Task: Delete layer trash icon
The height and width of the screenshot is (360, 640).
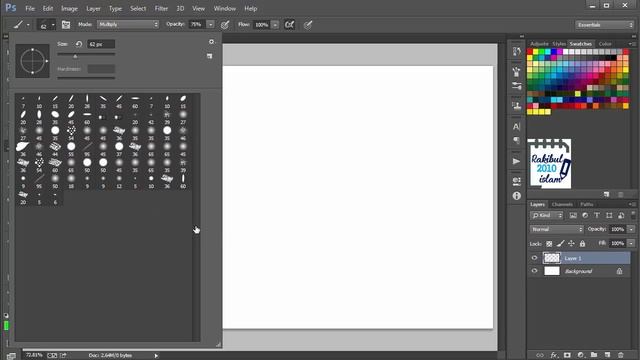Action: (621, 355)
